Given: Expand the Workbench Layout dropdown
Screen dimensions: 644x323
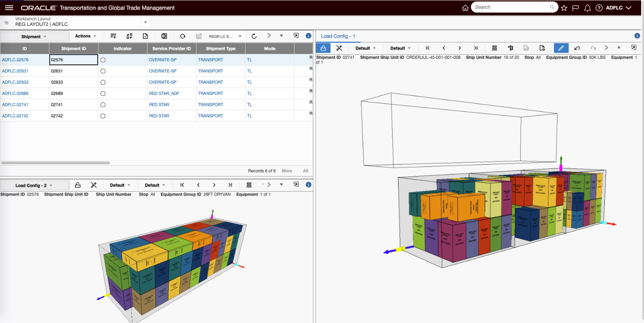Looking at the screenshot, I should click(145, 22).
